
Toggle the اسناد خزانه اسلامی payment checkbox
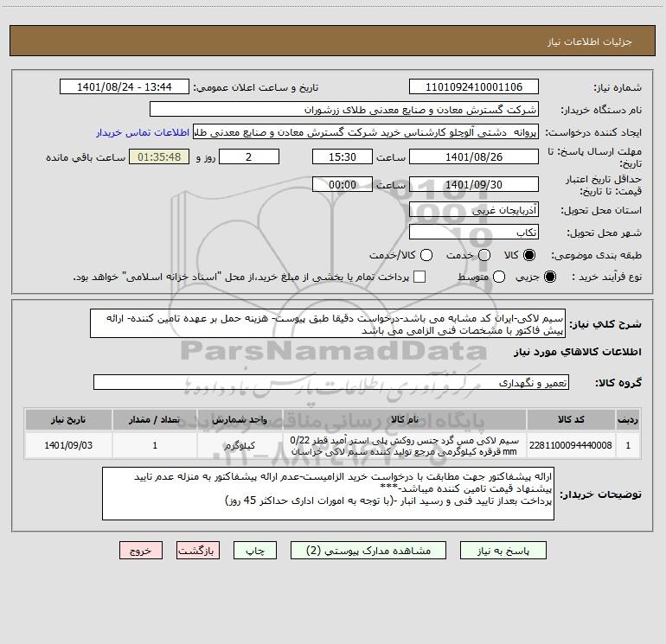tap(419, 277)
